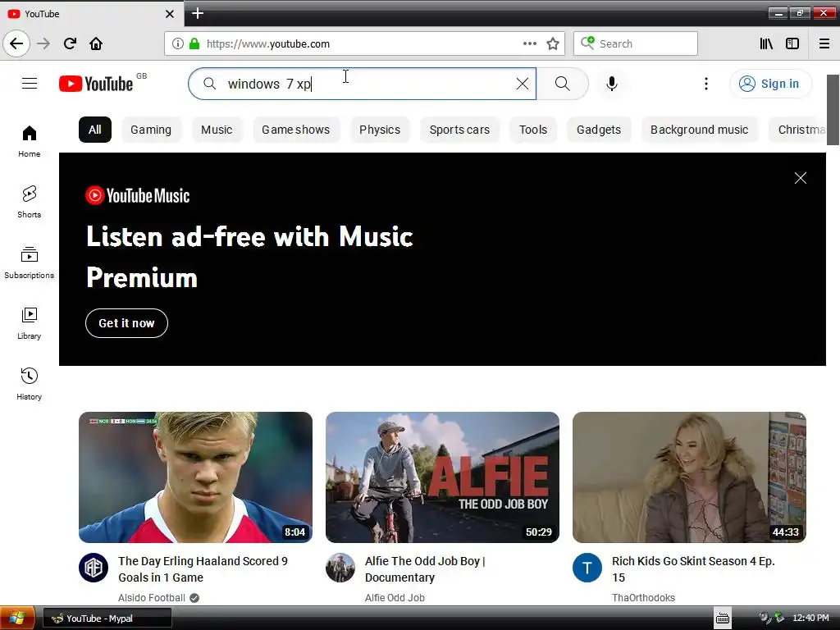Open the Windows Start button
Screen dimensions: 840x630
point(17,618)
